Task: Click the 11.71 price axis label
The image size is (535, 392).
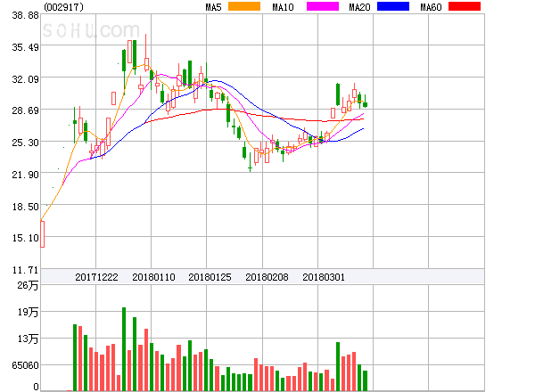Action: click(x=26, y=270)
